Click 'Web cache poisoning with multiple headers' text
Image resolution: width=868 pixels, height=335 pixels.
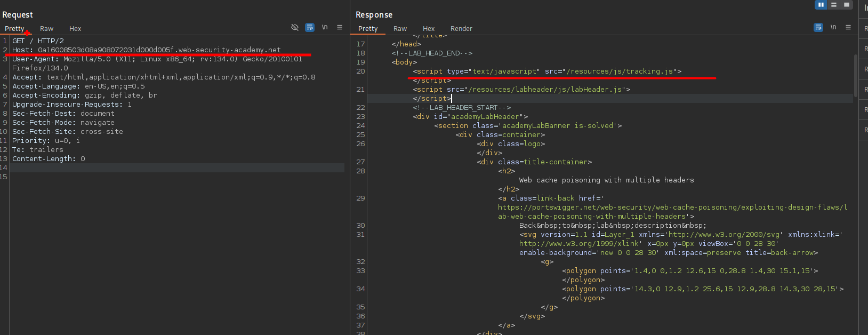(607, 180)
